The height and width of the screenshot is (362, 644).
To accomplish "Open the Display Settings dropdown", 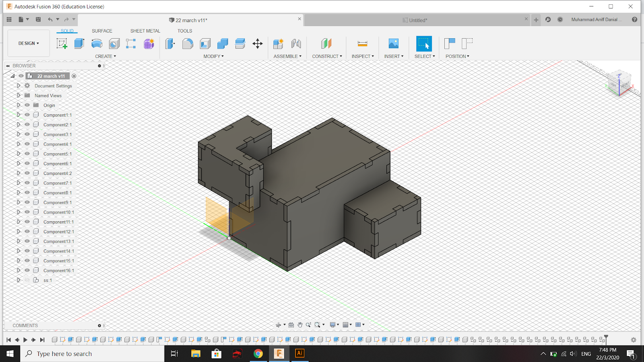I will tap(333, 325).
